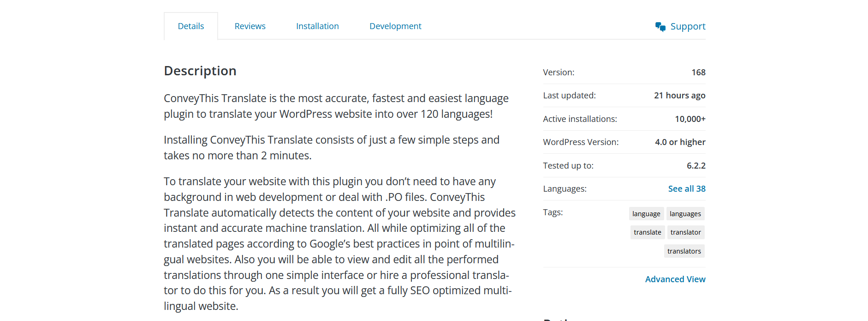Click the Description heading
Screen dimensions: 868x321
pos(200,71)
